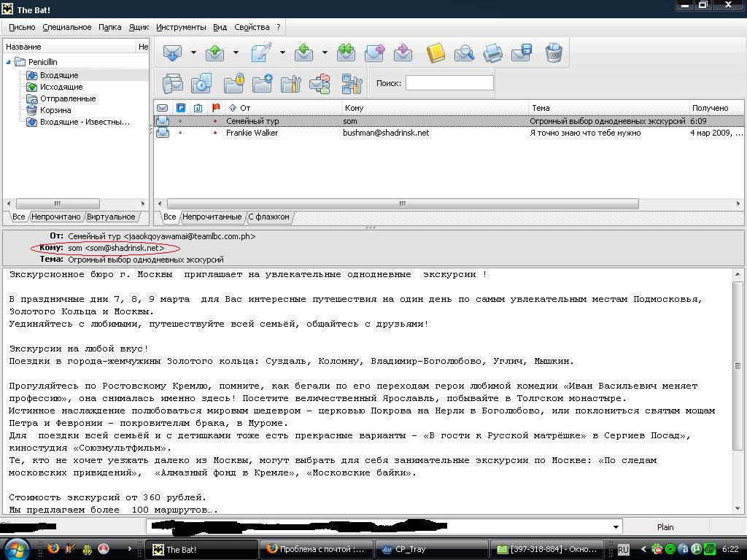Click the RU language indicator

(623, 549)
